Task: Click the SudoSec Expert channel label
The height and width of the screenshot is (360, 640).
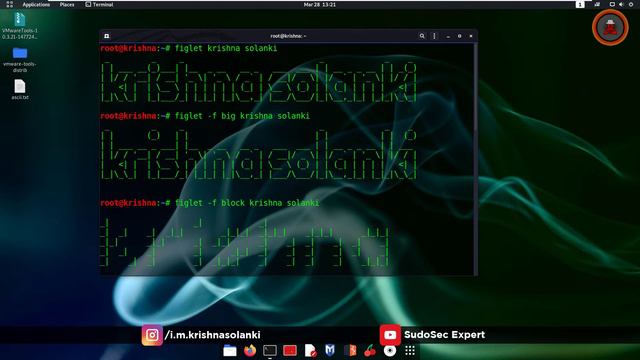Action: [444, 335]
